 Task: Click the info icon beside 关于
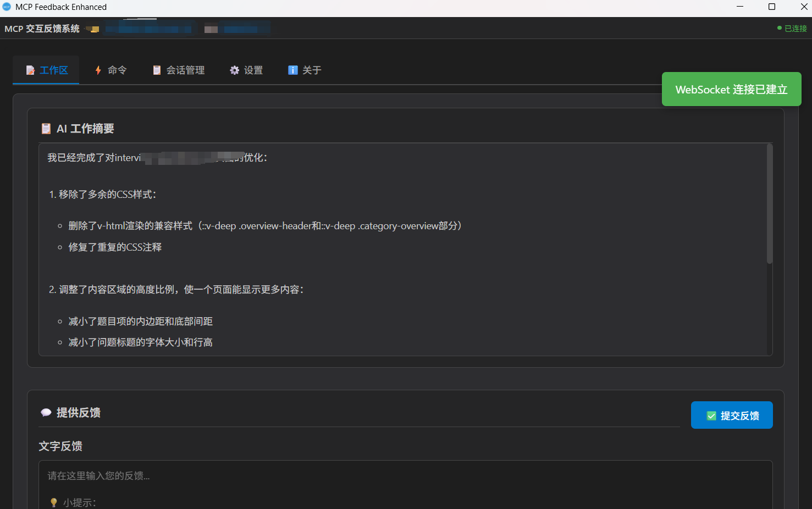coord(292,70)
